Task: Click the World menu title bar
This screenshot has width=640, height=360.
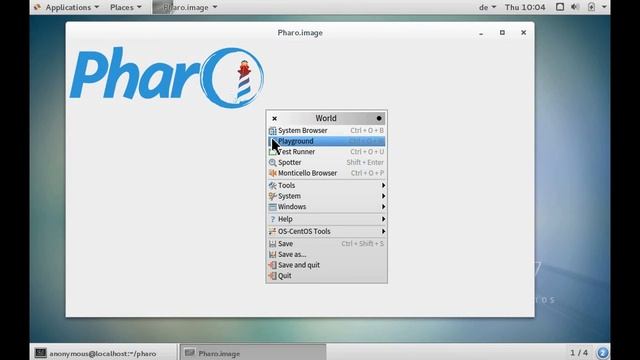Action: [327, 118]
